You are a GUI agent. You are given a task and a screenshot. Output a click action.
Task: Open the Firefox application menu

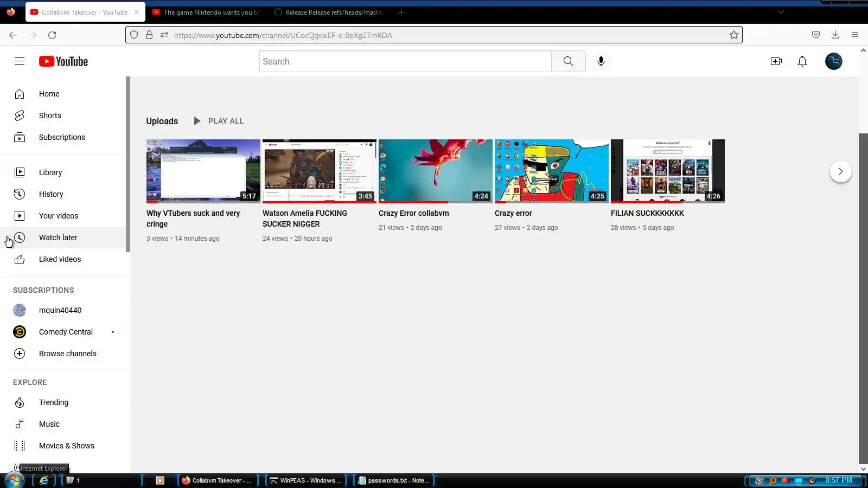[x=855, y=35]
